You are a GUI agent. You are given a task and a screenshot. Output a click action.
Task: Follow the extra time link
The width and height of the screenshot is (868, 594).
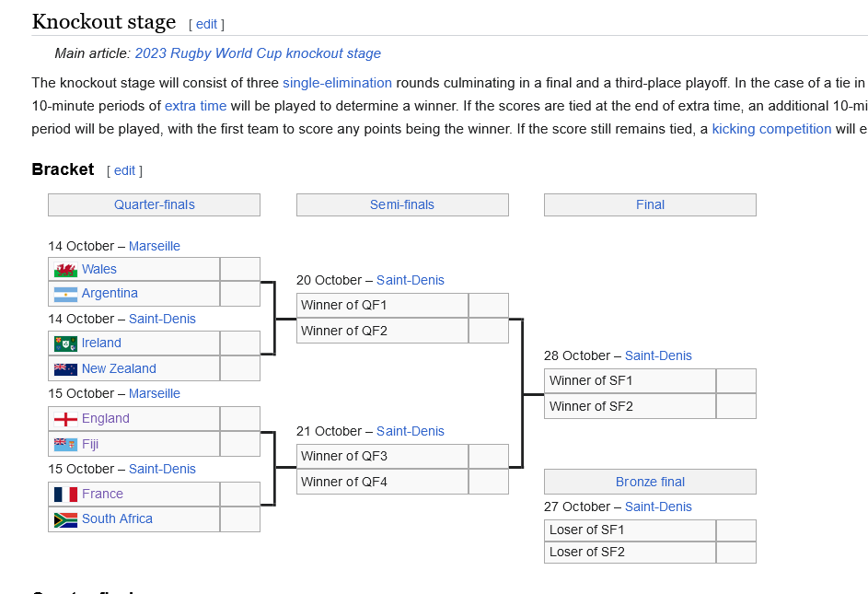(195, 106)
